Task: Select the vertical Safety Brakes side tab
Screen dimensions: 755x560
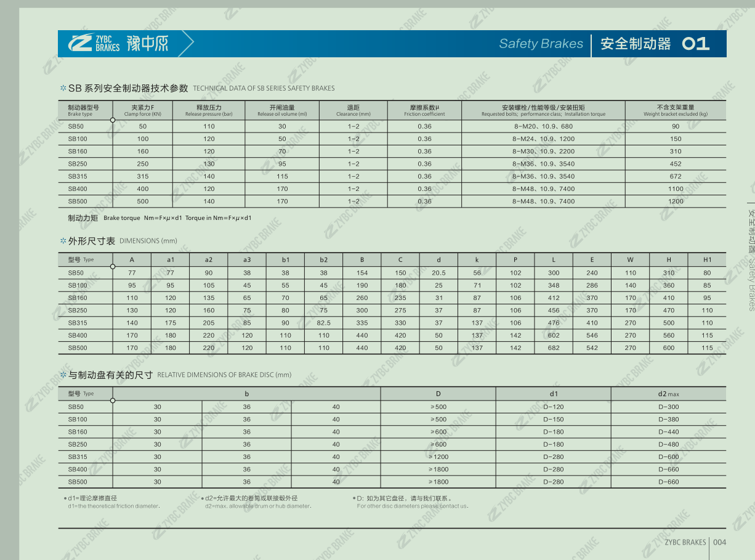Action: [751, 259]
